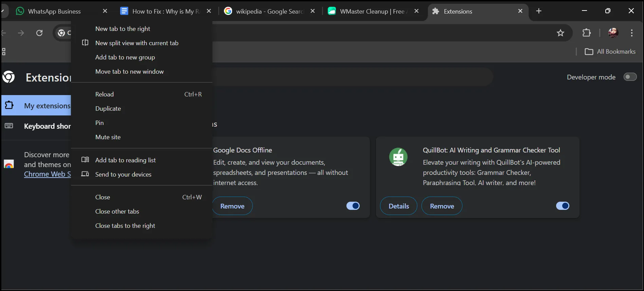The width and height of the screenshot is (644, 291).
Task: Remove Google Docs Offline extension
Action: (232, 206)
